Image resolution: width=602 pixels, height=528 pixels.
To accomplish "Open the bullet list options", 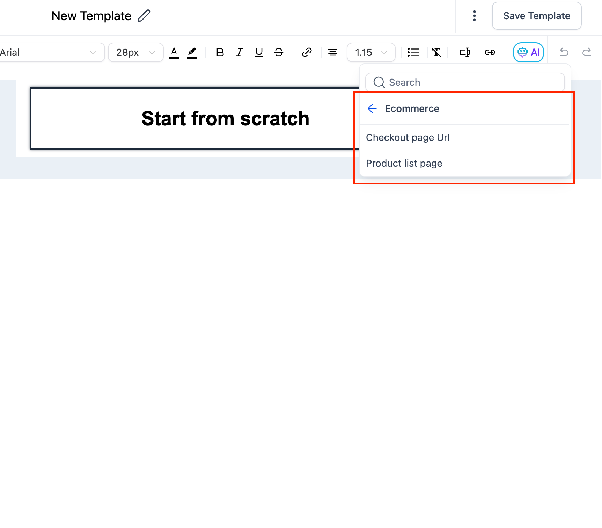I will pyautogui.click(x=413, y=52).
